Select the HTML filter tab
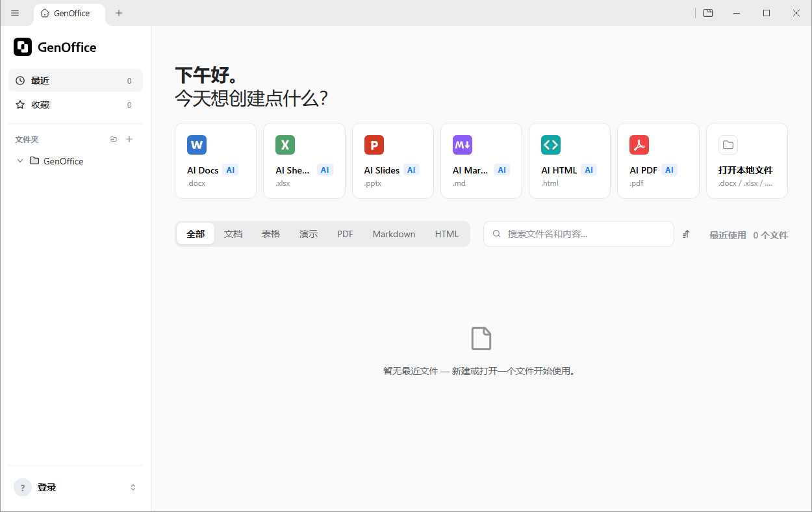Screen dimensions: 812x512 click(x=447, y=234)
